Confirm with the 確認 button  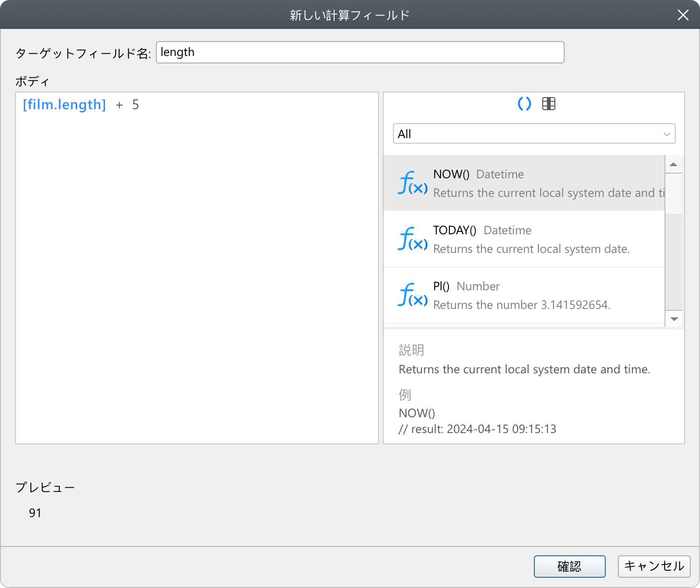pos(570,567)
